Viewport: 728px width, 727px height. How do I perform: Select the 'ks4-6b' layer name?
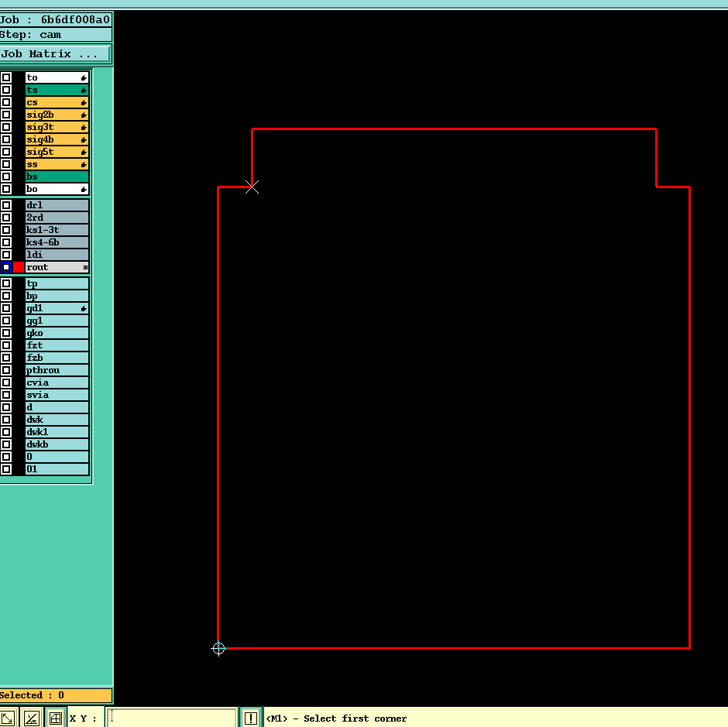(57, 242)
